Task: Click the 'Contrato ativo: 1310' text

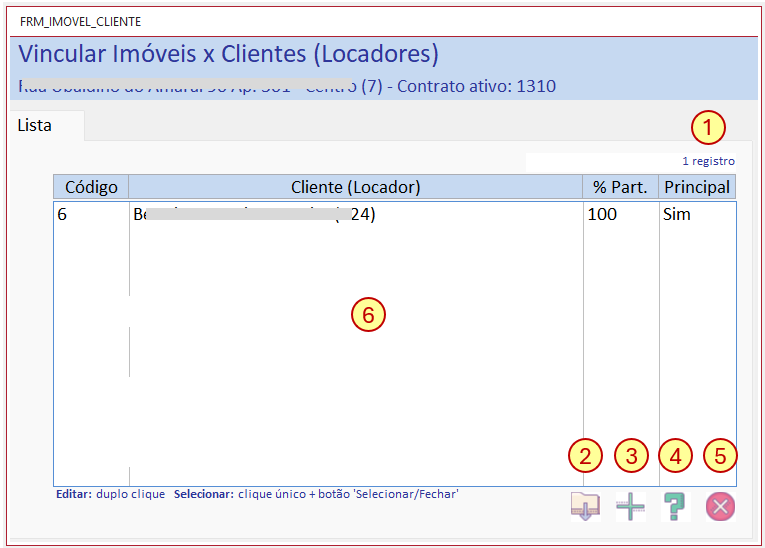Action: (476, 86)
